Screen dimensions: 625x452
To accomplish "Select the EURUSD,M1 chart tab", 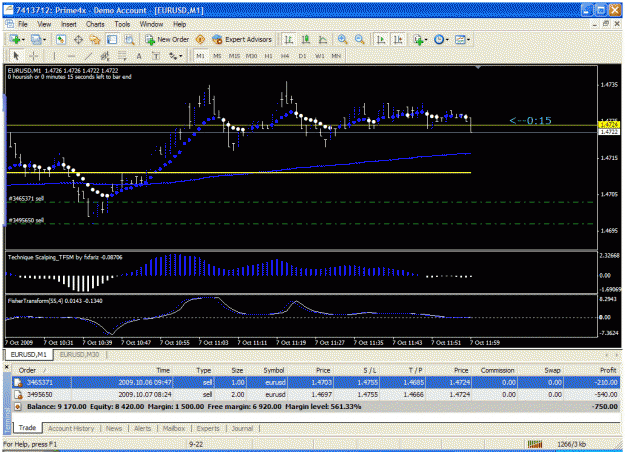I will tap(28, 354).
